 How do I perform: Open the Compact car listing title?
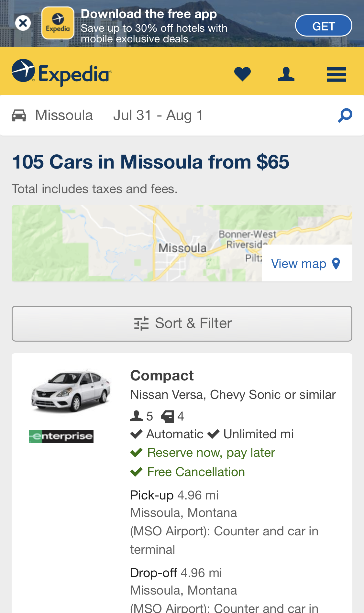162,376
